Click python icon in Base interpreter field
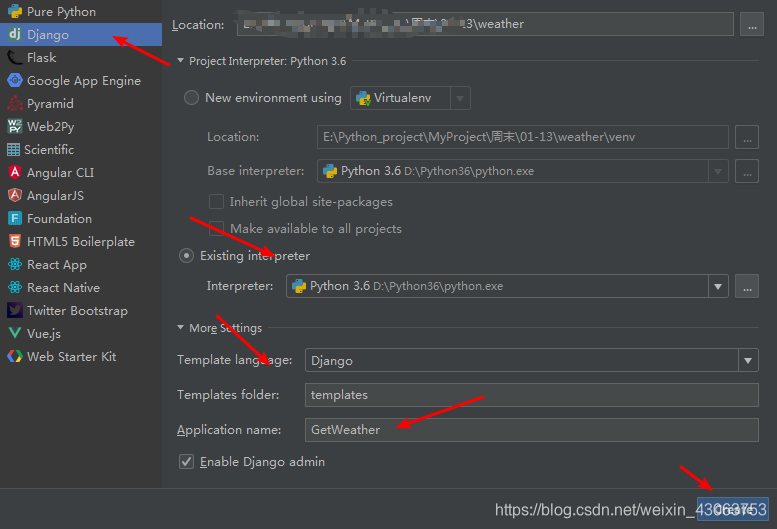777x529 pixels. coord(330,171)
